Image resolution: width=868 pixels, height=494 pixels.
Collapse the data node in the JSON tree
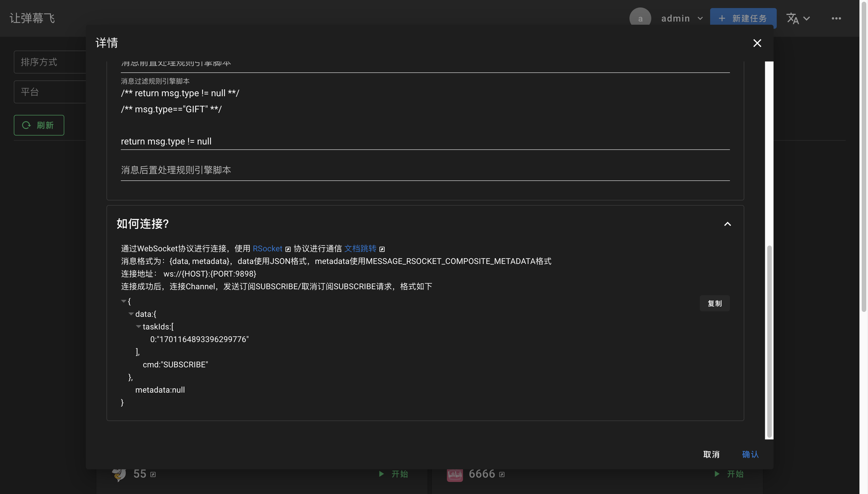pos(131,314)
